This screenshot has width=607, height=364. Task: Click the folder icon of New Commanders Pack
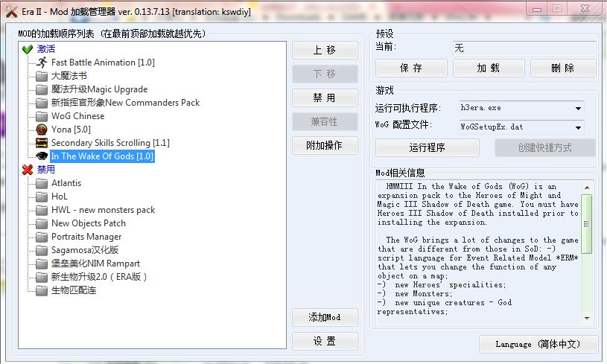click(x=42, y=103)
